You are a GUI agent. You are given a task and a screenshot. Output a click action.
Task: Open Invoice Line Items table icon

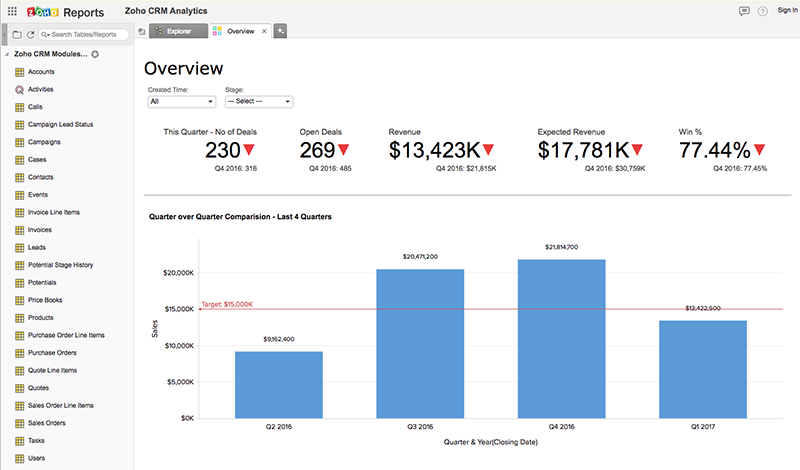coord(19,213)
